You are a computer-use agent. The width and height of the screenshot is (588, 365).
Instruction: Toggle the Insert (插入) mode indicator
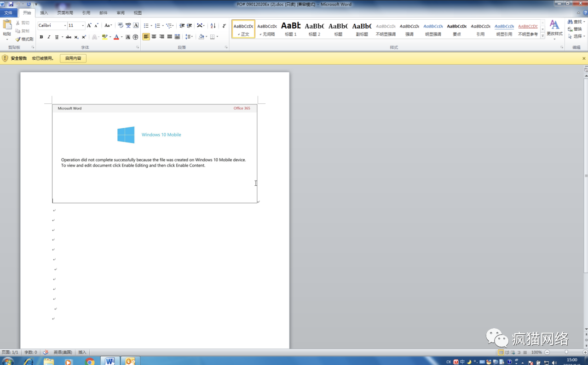point(82,352)
